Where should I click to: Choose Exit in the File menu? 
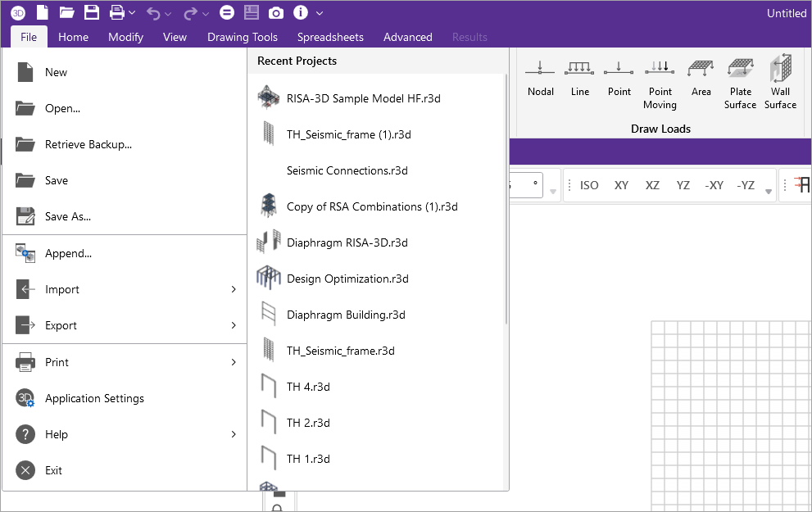(125, 470)
